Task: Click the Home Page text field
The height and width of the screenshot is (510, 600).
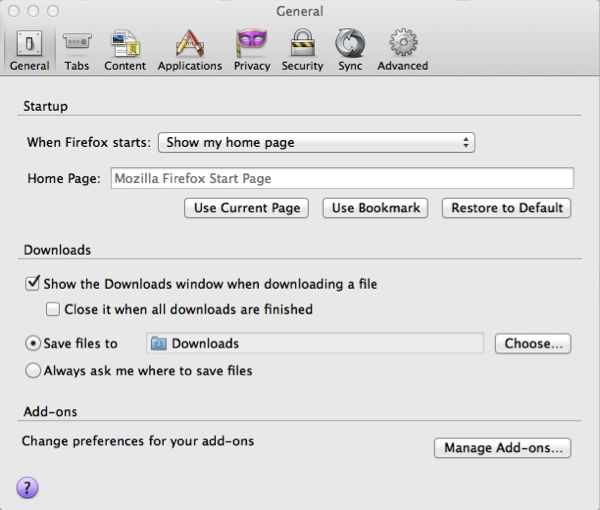Action: 342,178
